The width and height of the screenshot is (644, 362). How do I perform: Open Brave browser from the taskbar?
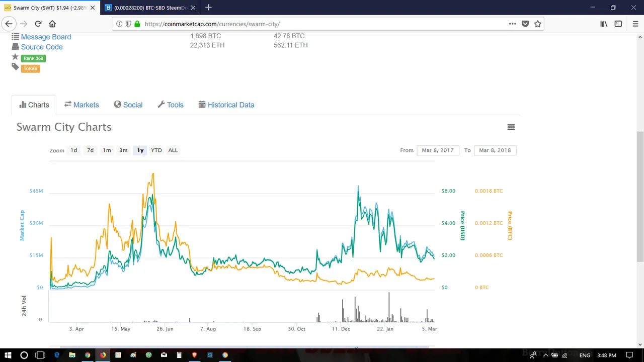point(195,355)
